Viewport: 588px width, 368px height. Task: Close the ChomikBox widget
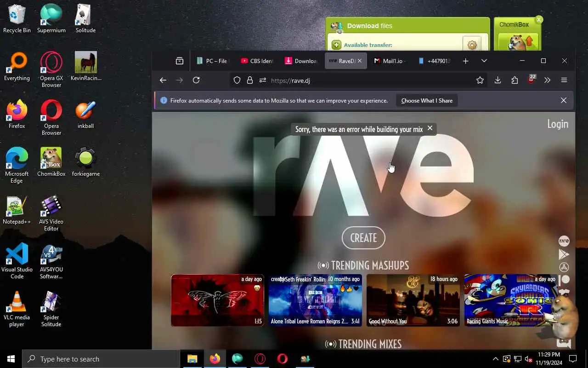click(539, 20)
